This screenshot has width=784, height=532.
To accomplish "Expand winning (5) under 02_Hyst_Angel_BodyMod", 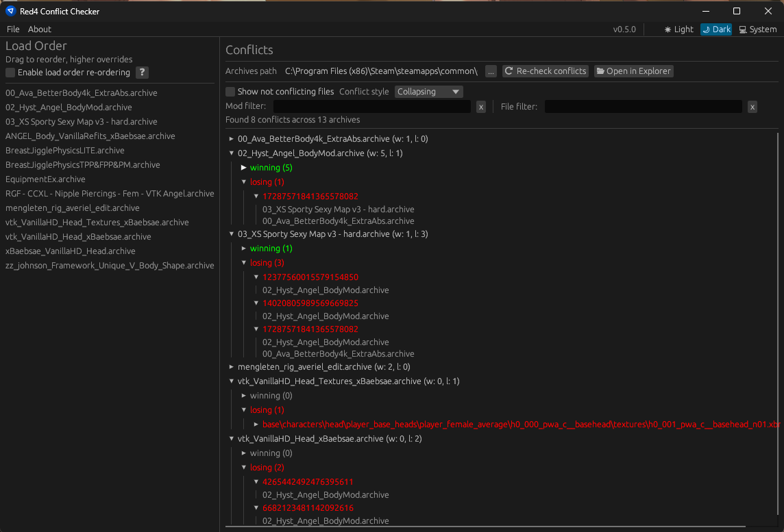I will click(244, 168).
